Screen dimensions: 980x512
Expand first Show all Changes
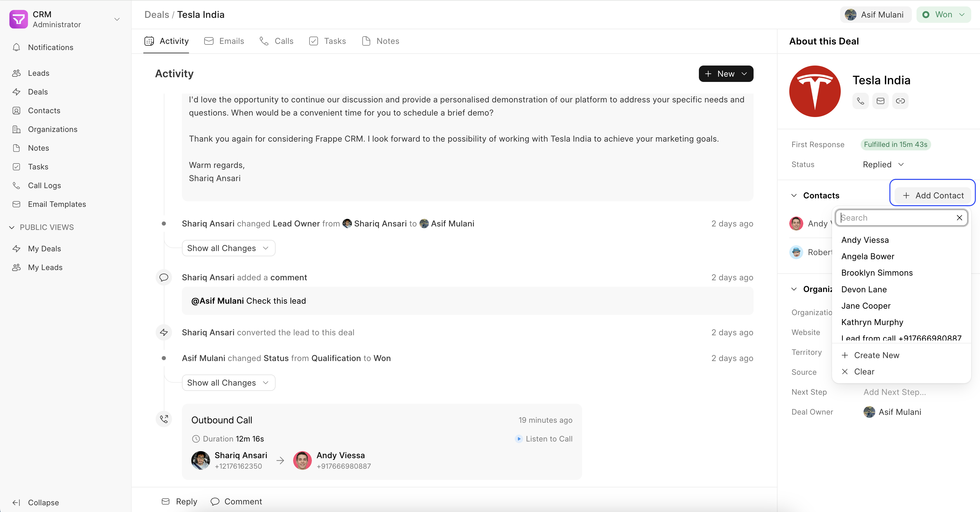(x=228, y=248)
